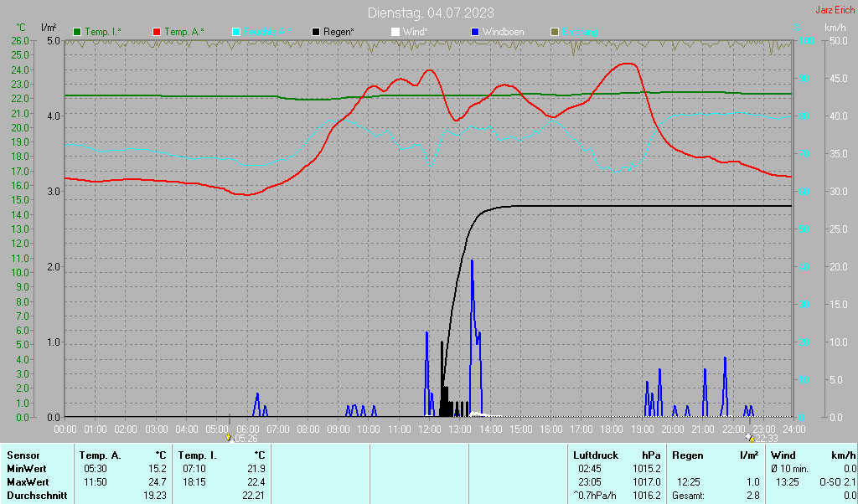This screenshot has height=504, width=858.
Task: Select the blue Windböen legend swatch
Action: [475, 33]
